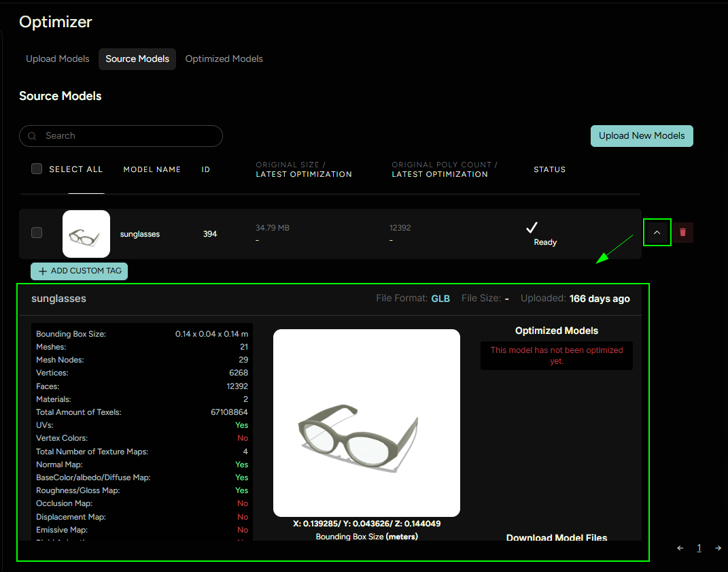
Task: Click the plus icon on Add Custom Tag
Action: point(43,271)
